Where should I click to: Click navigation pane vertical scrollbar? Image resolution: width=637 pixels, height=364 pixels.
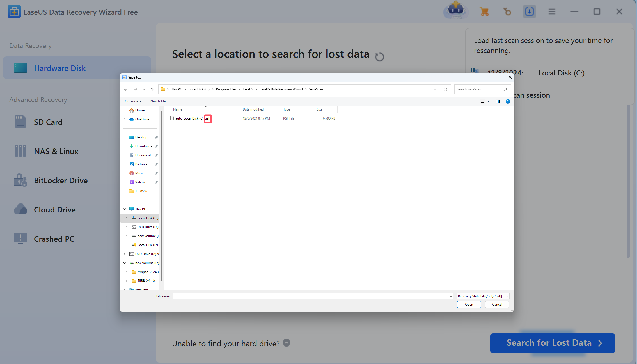click(x=161, y=196)
